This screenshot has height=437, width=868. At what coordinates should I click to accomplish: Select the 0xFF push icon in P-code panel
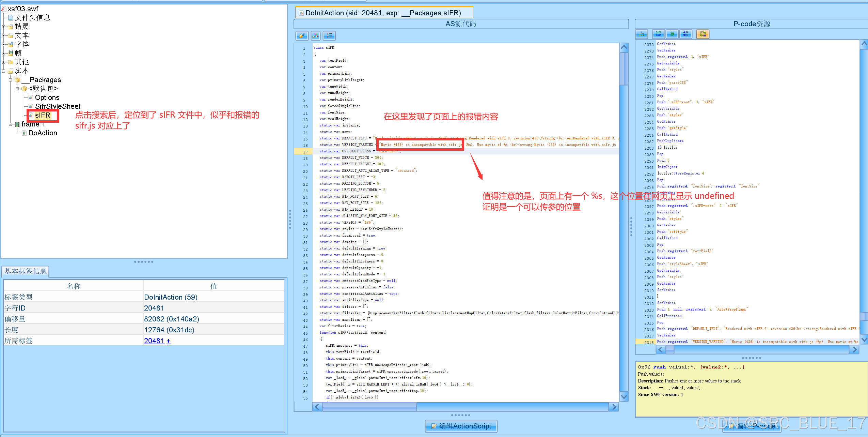pos(658,34)
